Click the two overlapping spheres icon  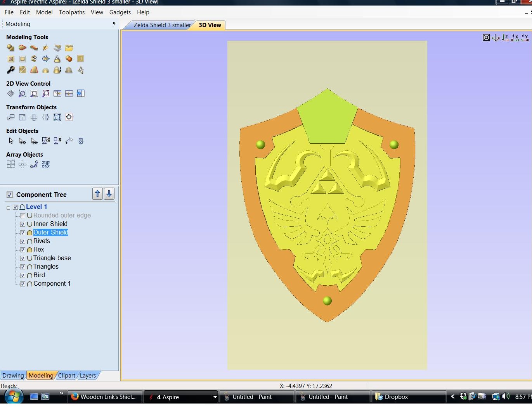[x=69, y=59]
